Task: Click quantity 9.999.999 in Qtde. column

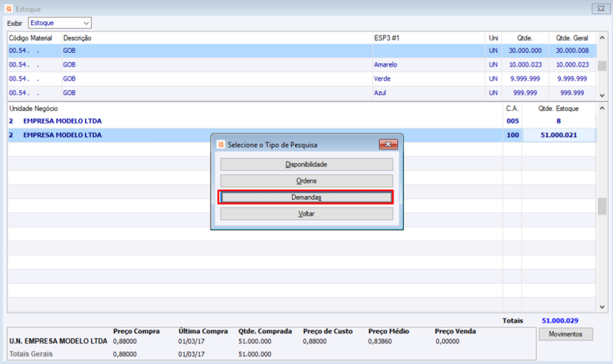Action: 525,79
